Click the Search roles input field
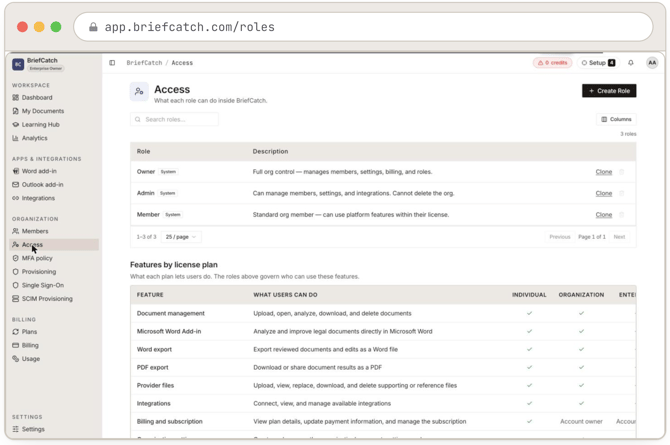 (174, 119)
